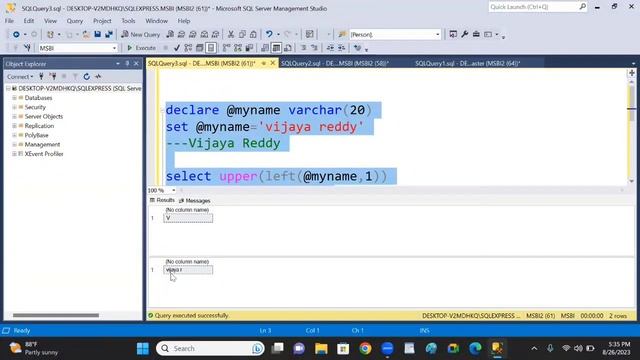Switch to the SQLQuery2.sql tab
The height and width of the screenshot is (360, 640).
(x=335, y=63)
